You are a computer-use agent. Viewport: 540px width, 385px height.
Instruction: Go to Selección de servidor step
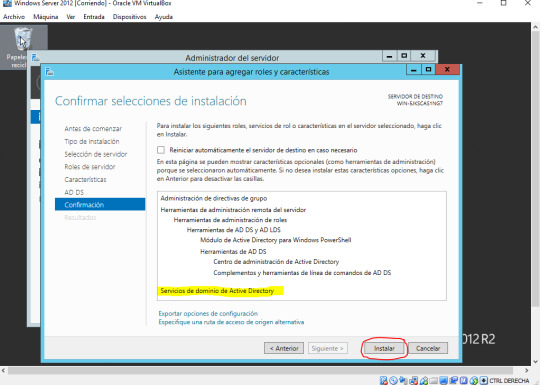coord(96,154)
